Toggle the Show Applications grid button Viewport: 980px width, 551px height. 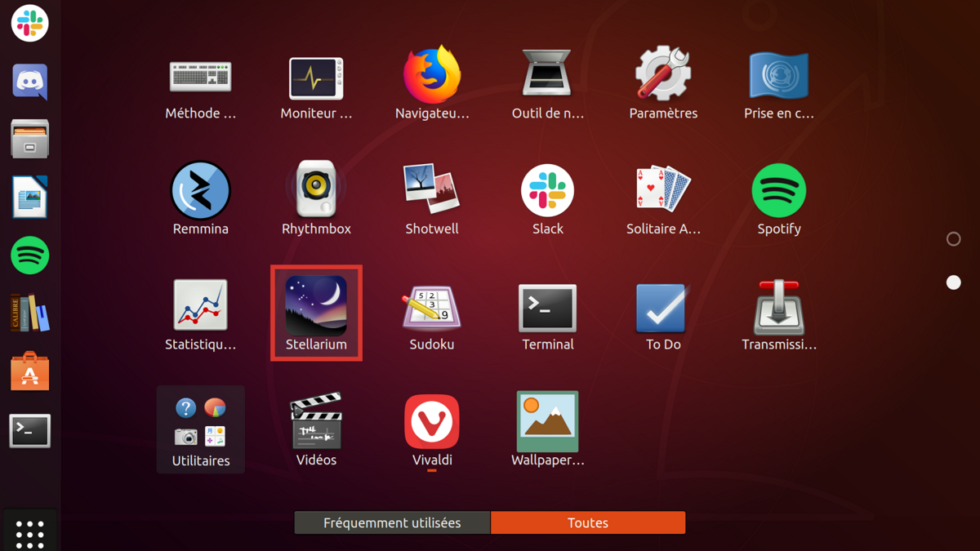pos(30,532)
